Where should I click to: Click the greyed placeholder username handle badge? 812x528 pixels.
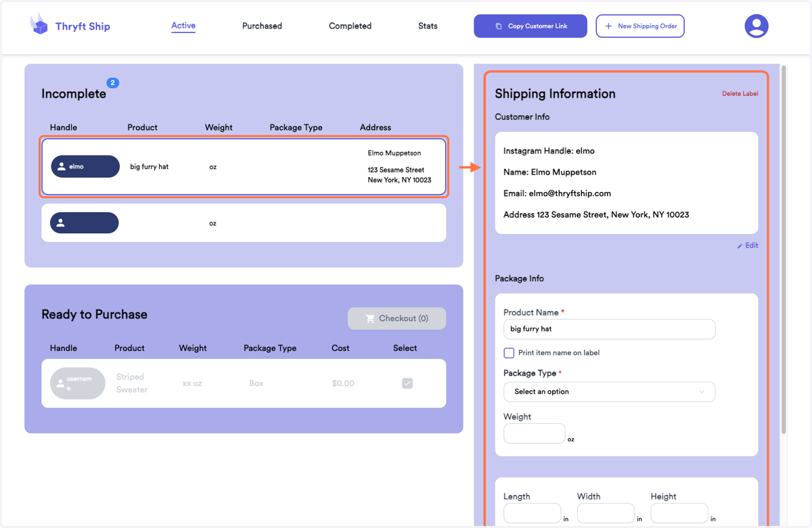78,383
